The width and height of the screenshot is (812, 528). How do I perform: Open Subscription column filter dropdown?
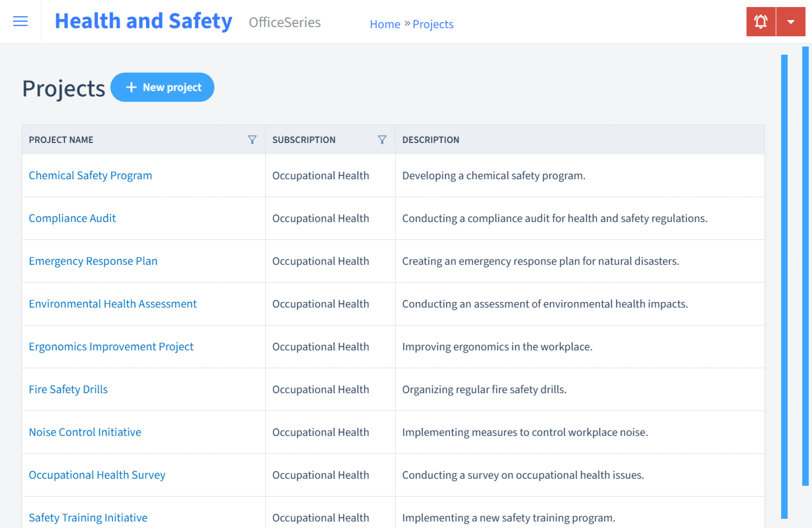click(x=382, y=140)
